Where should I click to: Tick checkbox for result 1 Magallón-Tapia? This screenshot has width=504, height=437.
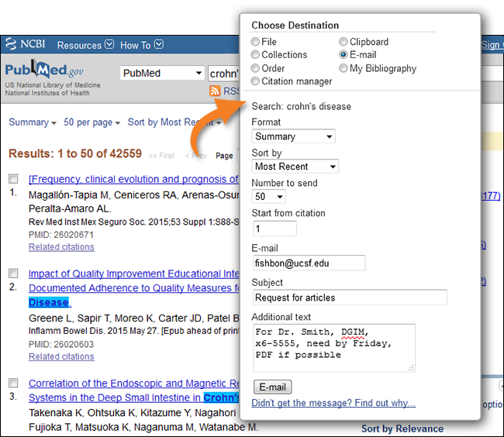[x=13, y=178]
